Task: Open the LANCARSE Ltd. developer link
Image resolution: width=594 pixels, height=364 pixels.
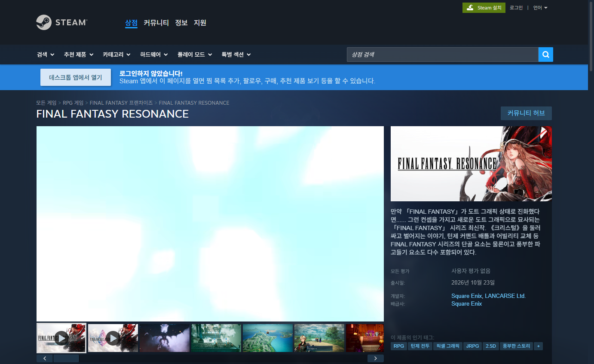Action: click(x=505, y=296)
